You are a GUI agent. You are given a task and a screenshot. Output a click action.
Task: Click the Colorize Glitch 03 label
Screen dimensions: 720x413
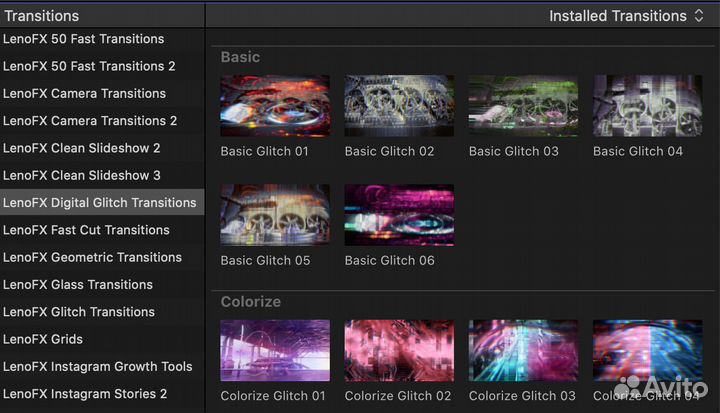click(522, 396)
